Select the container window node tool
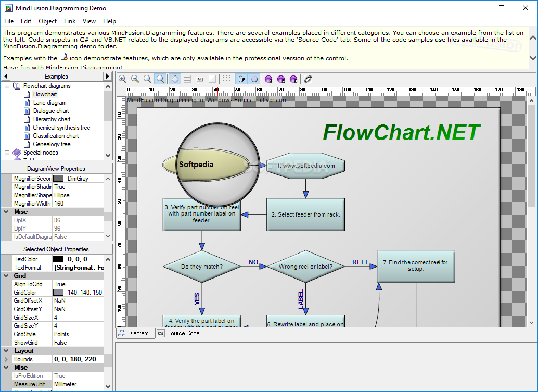 [212, 79]
